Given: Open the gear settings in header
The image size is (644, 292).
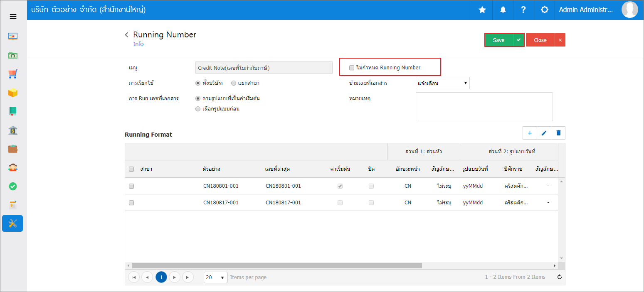Looking at the screenshot, I should tap(544, 10).
